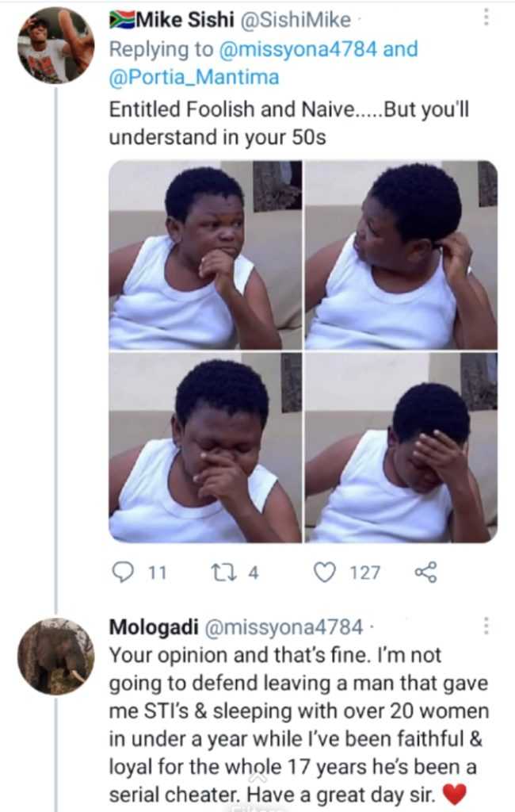Screen dimensions: 515x812
Task: Tap the 127 likes count
Action: pyautogui.click(x=364, y=573)
